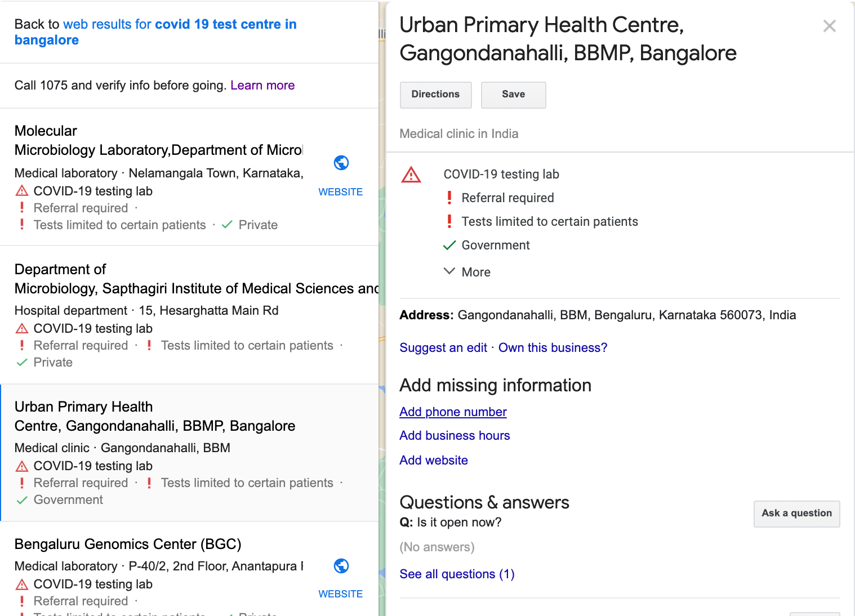The height and width of the screenshot is (616, 855).
Task: Click Add website link
Action: pos(434,461)
